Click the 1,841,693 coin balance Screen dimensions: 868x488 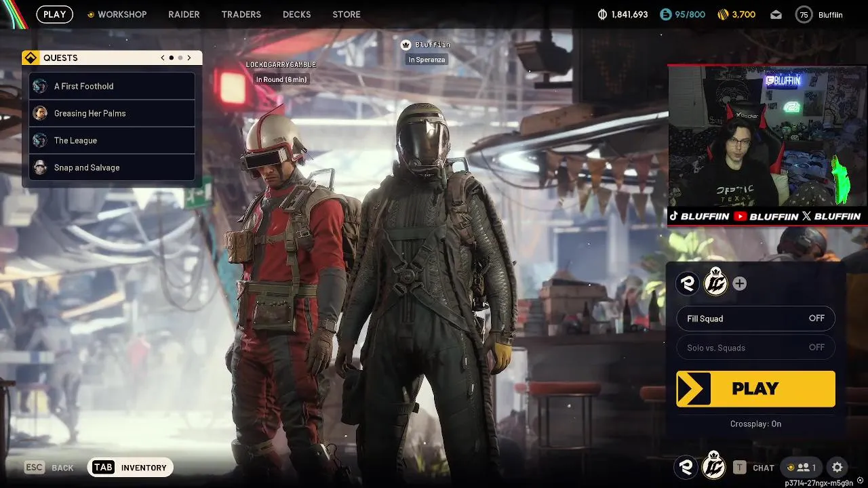[x=629, y=15]
